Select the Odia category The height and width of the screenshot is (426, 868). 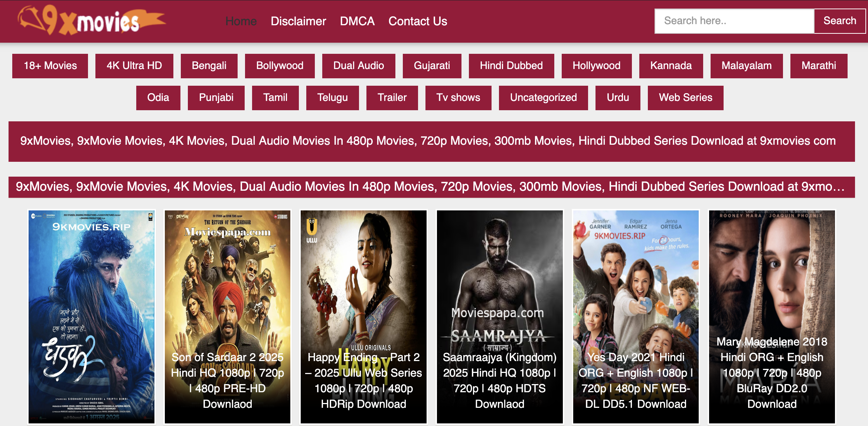(x=158, y=98)
